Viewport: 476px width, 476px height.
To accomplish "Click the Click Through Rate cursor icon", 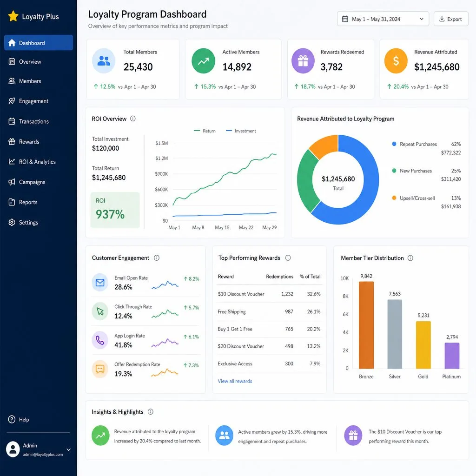I will tap(100, 311).
